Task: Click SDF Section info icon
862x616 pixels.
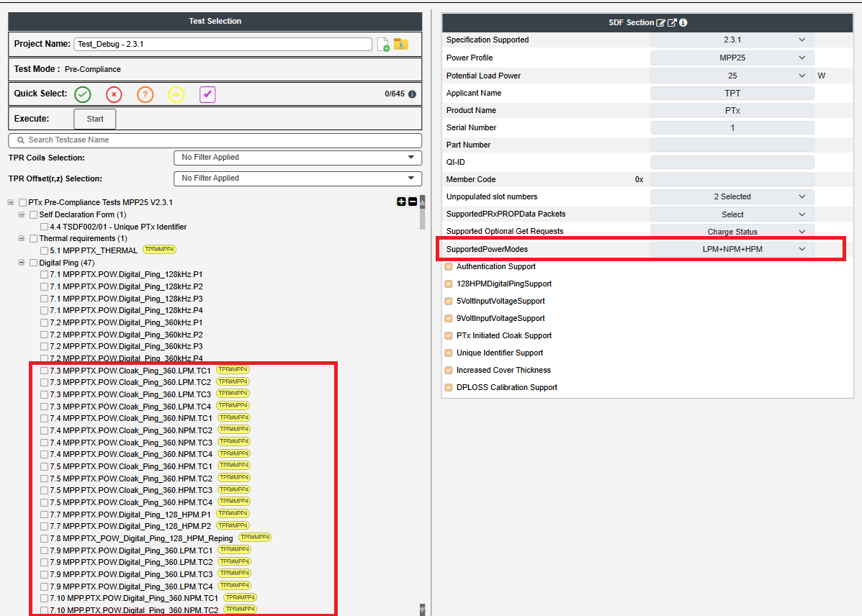Action: point(683,22)
